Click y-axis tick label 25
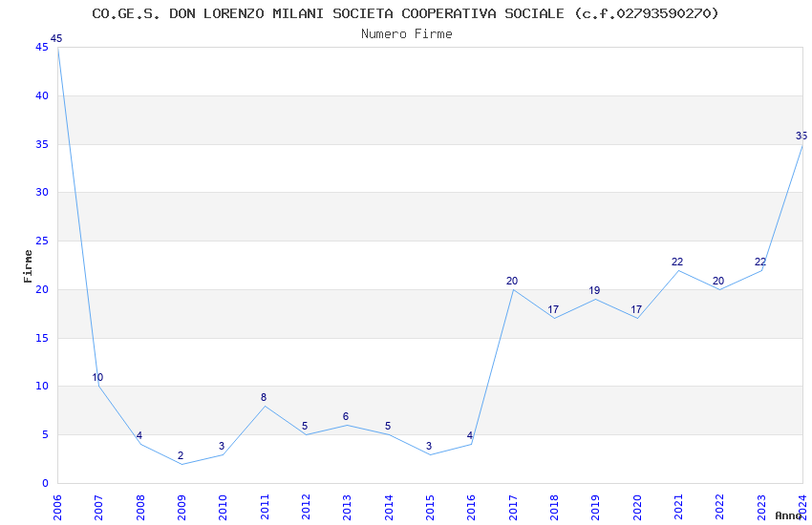The height and width of the screenshot is (525, 812). coord(42,241)
